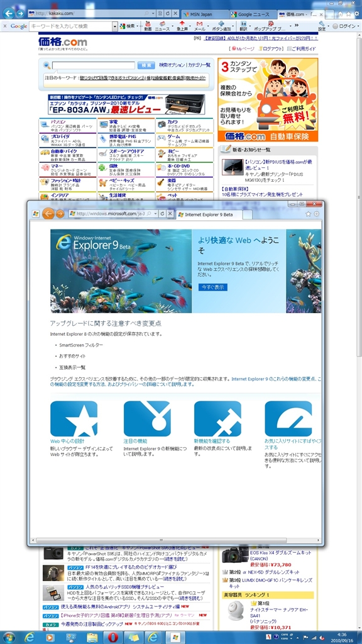Image resolution: width=362 pixels, height=644 pixels.
Task: Open the 動画 toolbar icon
Action: [x=148, y=26]
